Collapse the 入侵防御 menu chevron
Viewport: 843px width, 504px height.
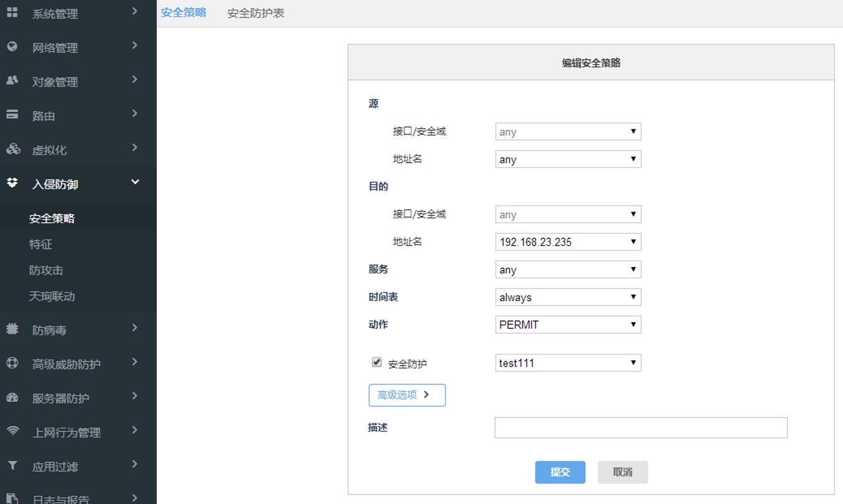coord(135,182)
